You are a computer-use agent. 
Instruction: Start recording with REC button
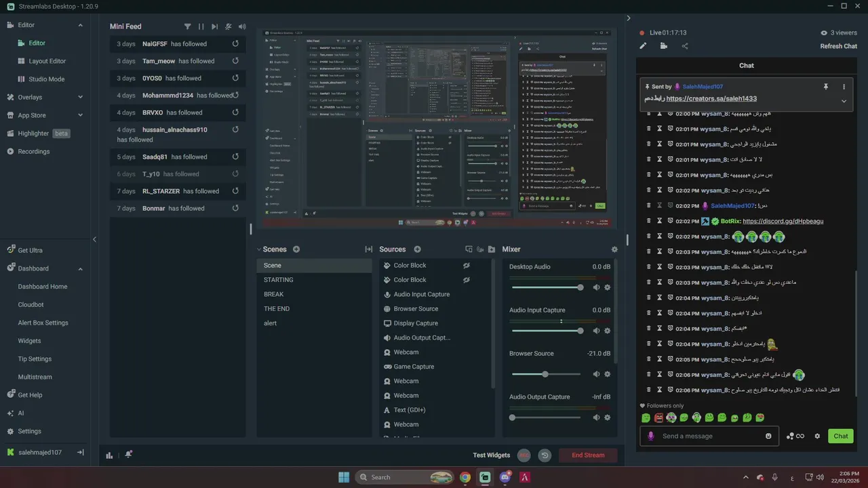tap(524, 455)
